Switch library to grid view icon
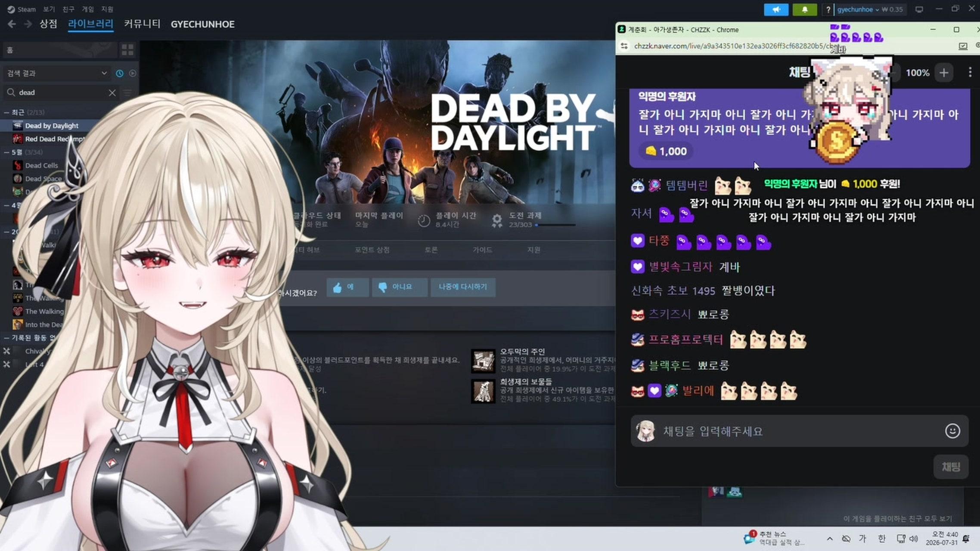 pyautogui.click(x=127, y=50)
